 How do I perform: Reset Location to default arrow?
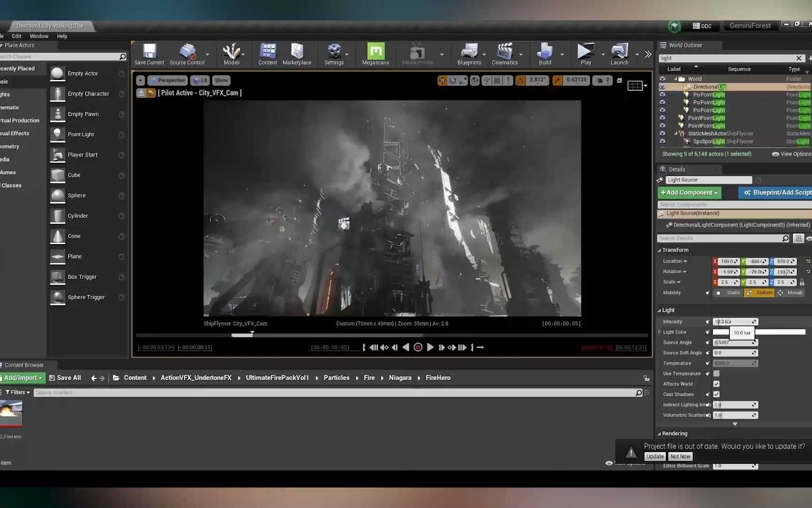coord(808,262)
